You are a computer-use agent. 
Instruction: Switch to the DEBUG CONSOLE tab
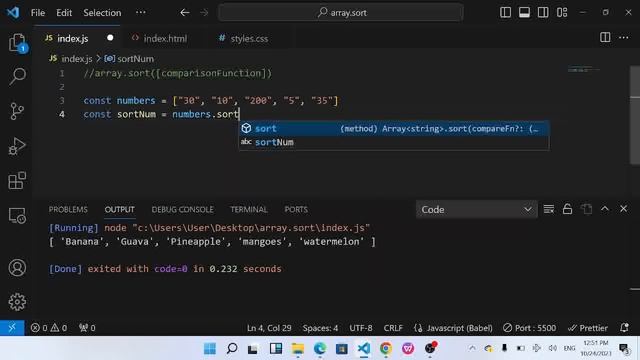coord(182,209)
